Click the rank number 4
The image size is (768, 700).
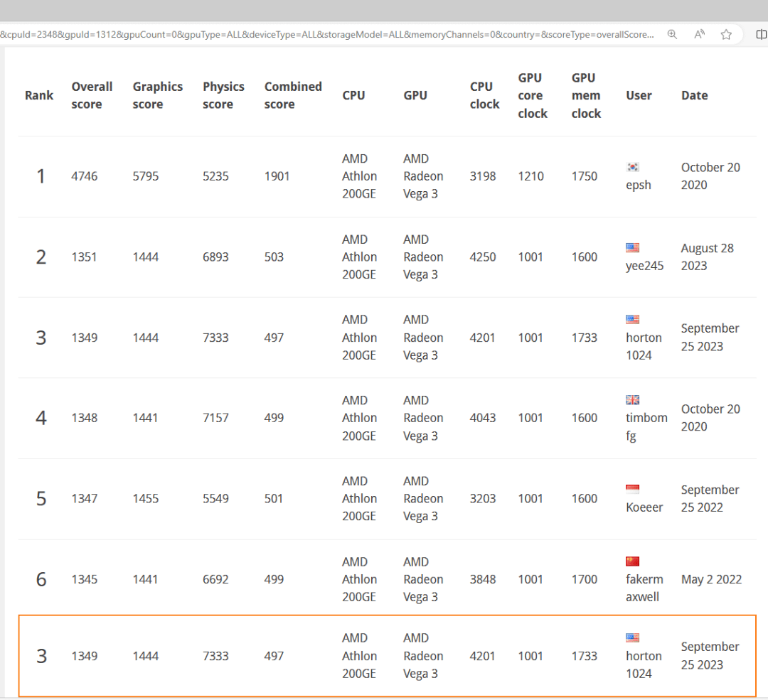pyautogui.click(x=41, y=418)
